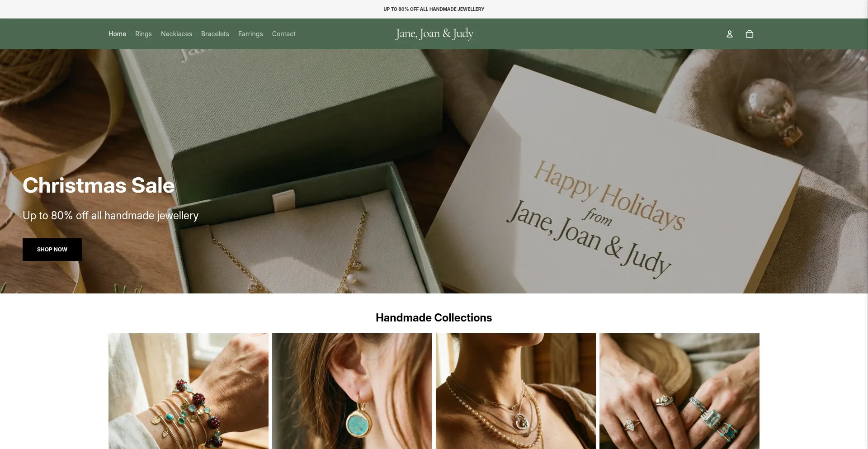Open the Rings navigation link
This screenshot has height=449, width=868.
[x=143, y=34]
